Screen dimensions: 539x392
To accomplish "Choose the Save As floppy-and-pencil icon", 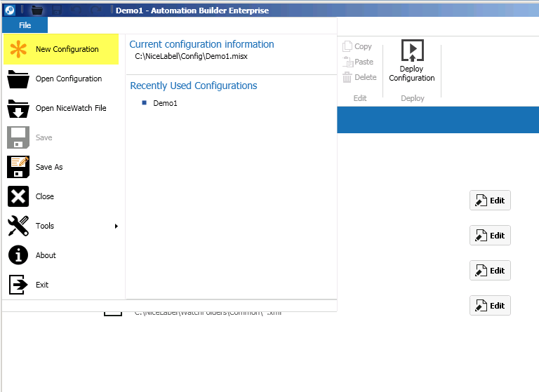I will [18, 167].
